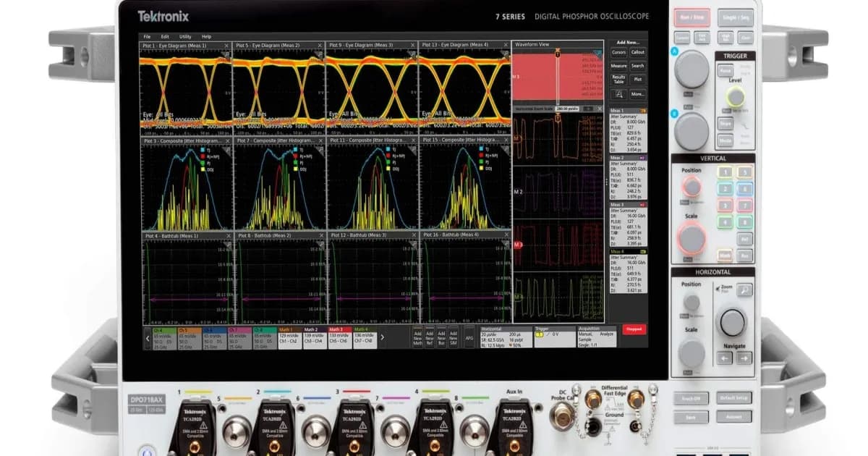Toggle the front-panel Fast Acq button
868x456 pixels.
coord(703,38)
